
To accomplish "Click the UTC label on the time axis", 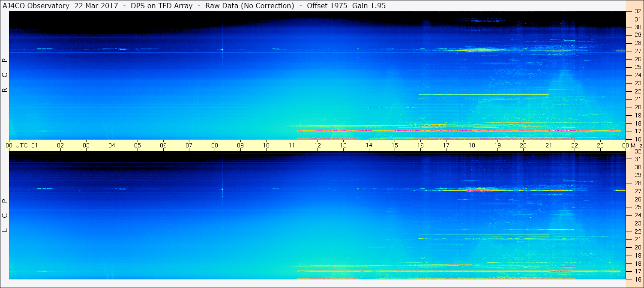I will tap(21, 145).
